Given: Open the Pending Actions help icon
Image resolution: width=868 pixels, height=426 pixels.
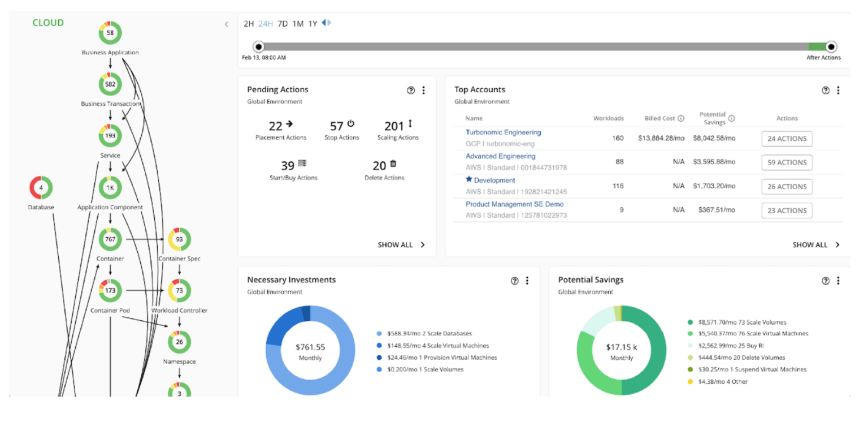Looking at the screenshot, I should (411, 89).
